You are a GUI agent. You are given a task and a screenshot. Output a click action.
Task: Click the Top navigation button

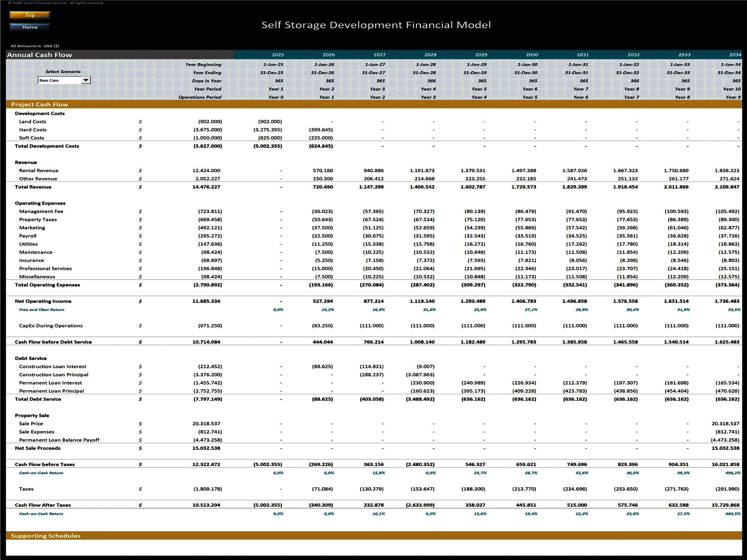click(x=30, y=15)
